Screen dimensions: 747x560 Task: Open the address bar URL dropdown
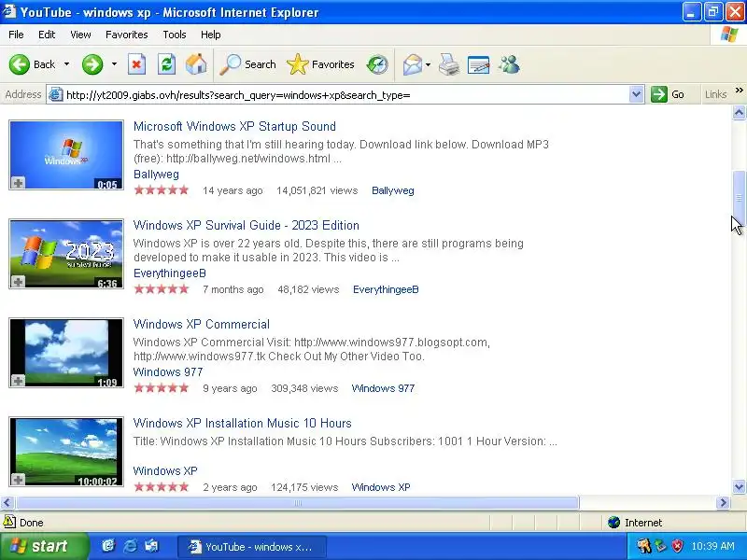click(636, 95)
